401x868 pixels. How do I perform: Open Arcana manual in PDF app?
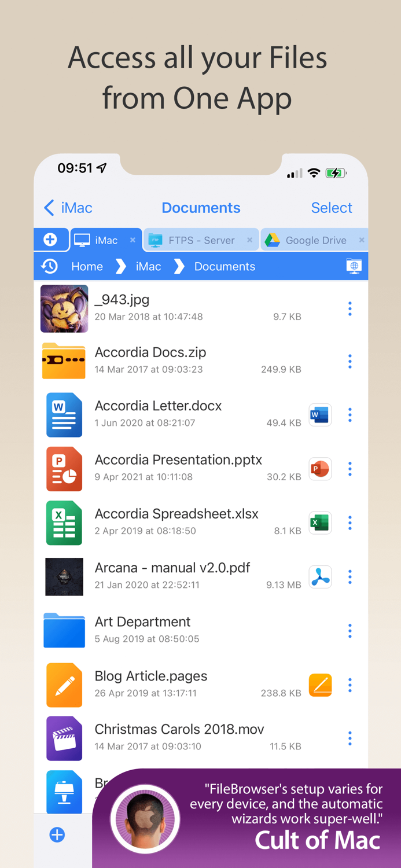click(320, 577)
